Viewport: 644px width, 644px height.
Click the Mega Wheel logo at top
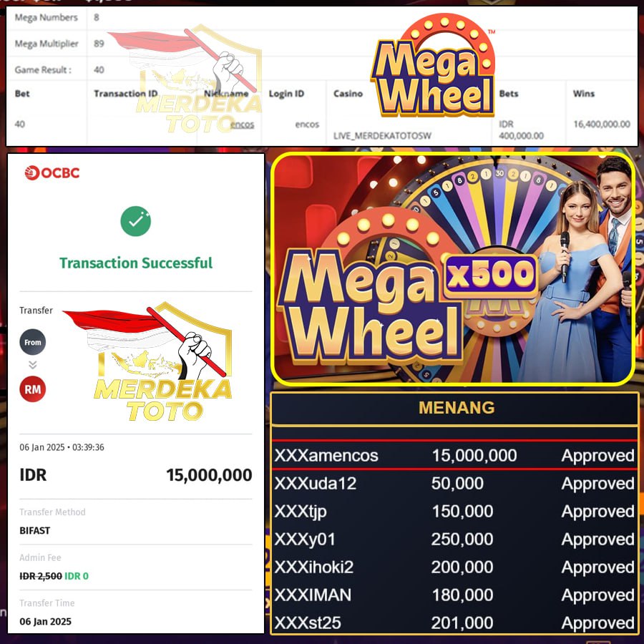tap(434, 66)
